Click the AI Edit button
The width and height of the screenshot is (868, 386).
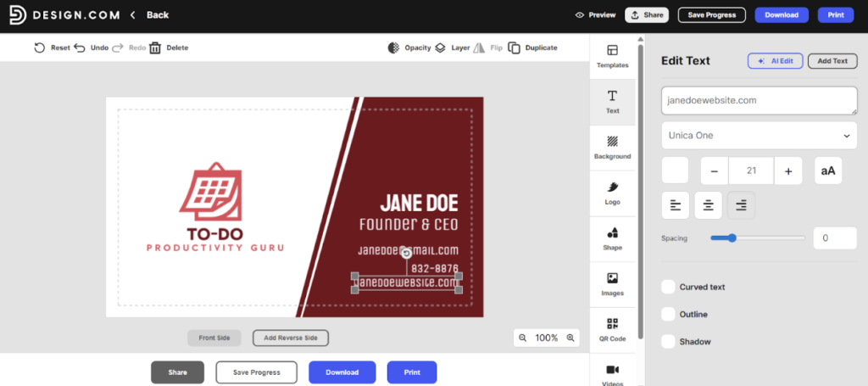(775, 61)
